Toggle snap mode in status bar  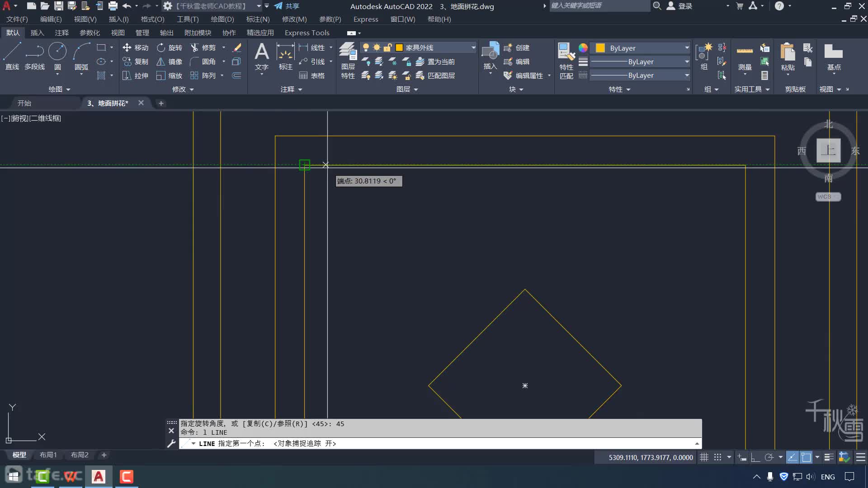click(x=717, y=457)
